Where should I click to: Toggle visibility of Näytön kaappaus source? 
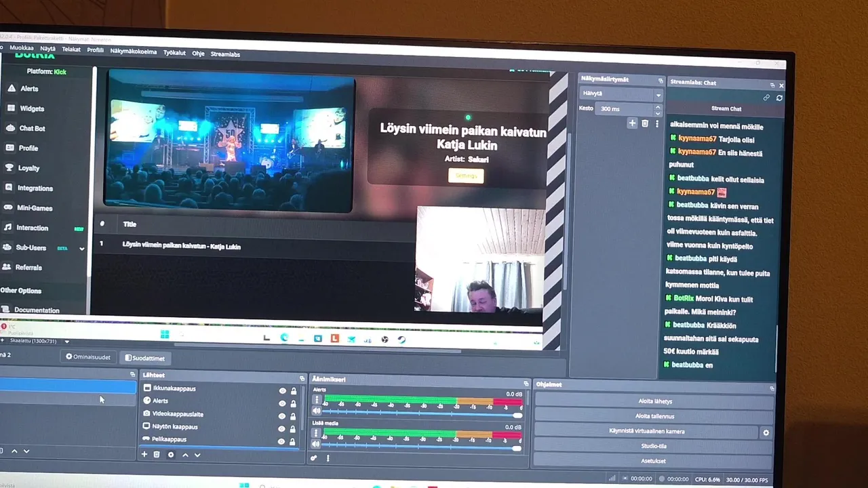[x=283, y=429]
